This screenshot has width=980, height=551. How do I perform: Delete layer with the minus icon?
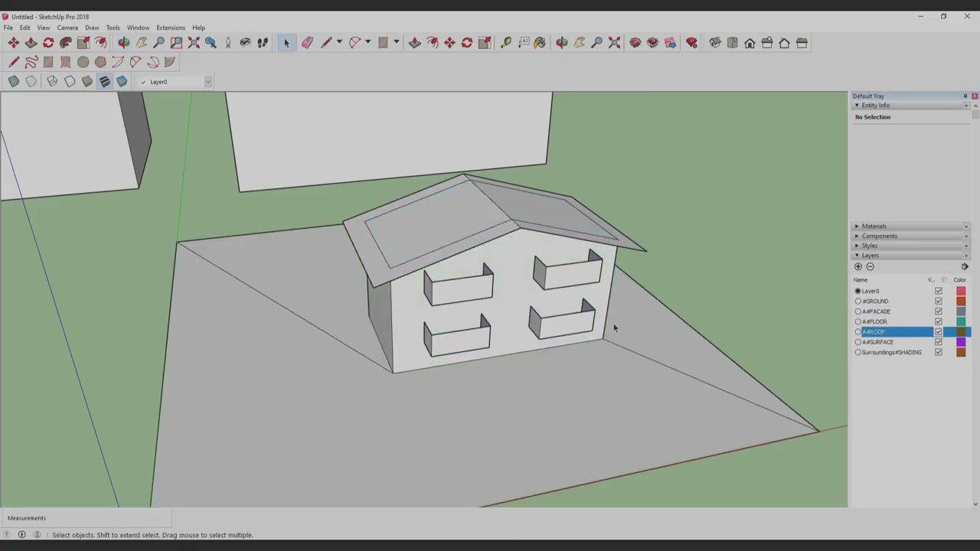[870, 266]
